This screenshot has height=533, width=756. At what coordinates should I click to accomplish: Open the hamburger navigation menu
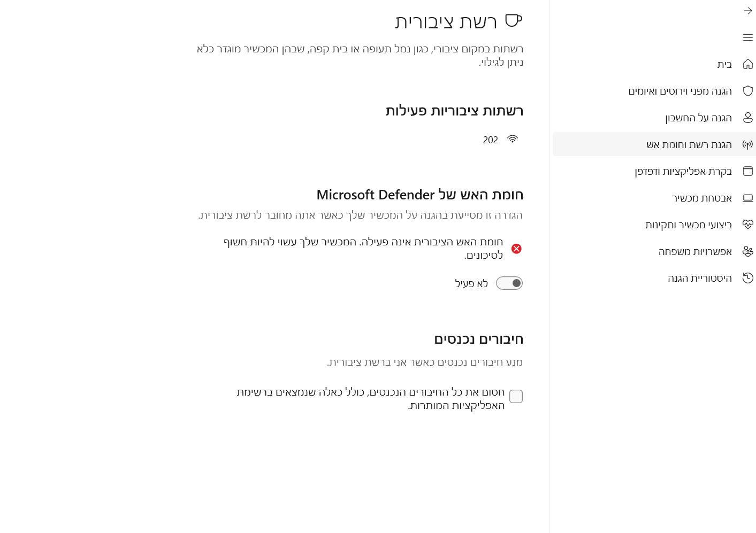click(747, 37)
